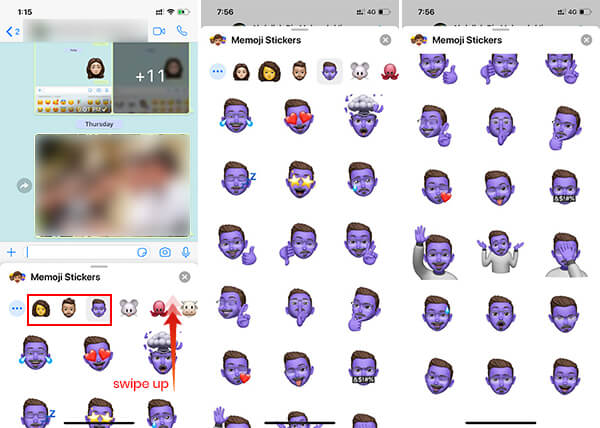Open attachments with the plus icon
The width and height of the screenshot is (600, 428).
point(11,252)
